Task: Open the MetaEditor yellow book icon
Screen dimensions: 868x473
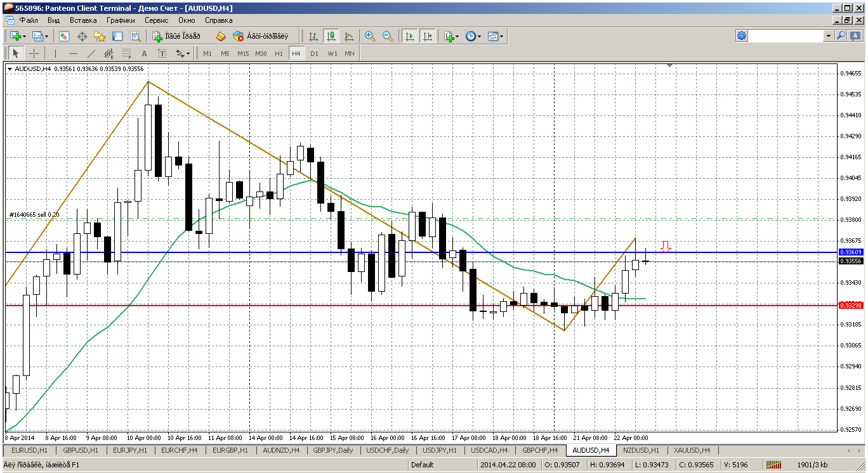Action: click(x=221, y=36)
